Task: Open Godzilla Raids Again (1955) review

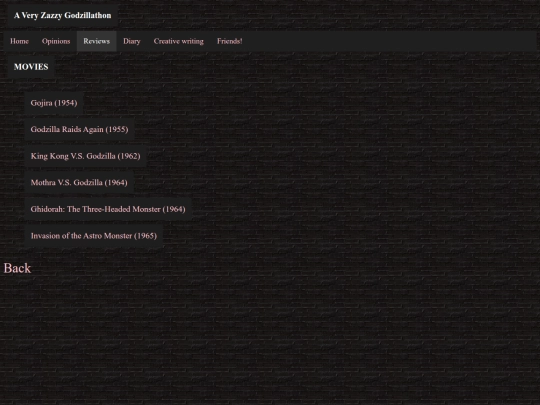Action: (x=79, y=129)
